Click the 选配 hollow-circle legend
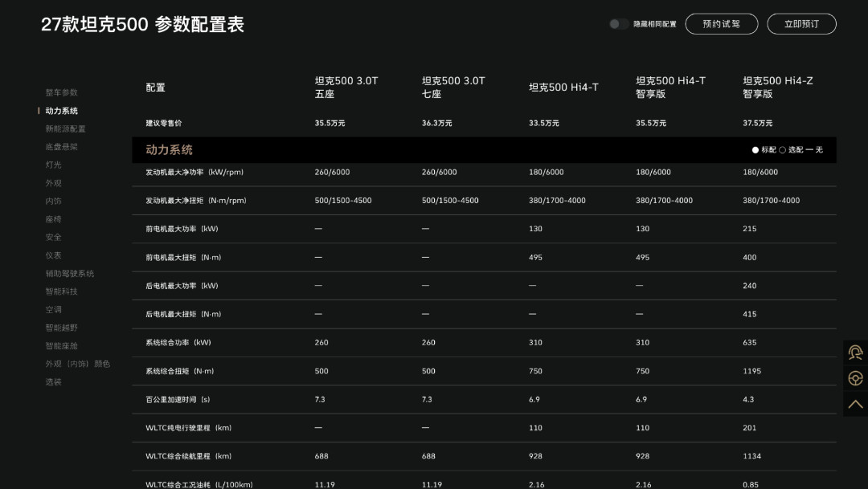Image resolution: width=868 pixels, height=489 pixels. tap(791, 150)
